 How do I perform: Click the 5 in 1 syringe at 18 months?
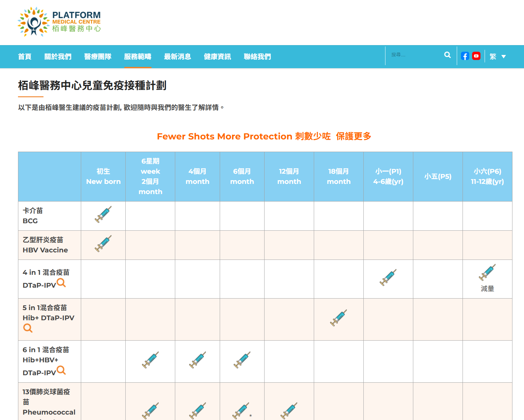click(x=339, y=318)
